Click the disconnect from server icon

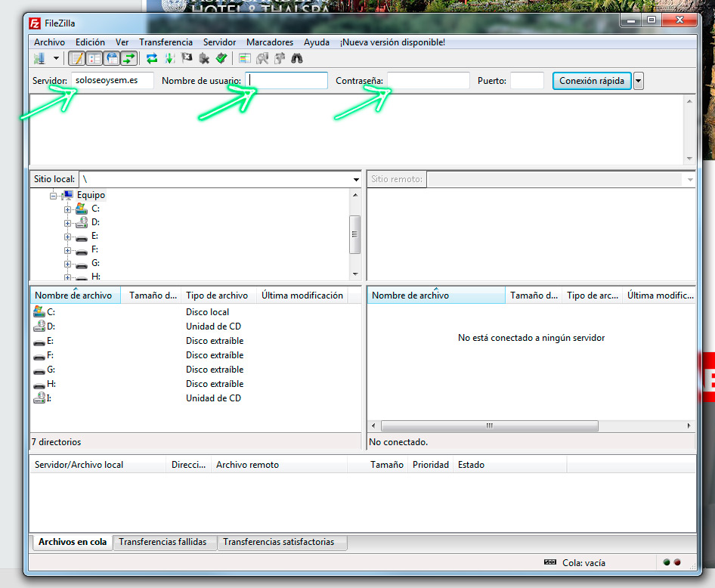(x=204, y=58)
